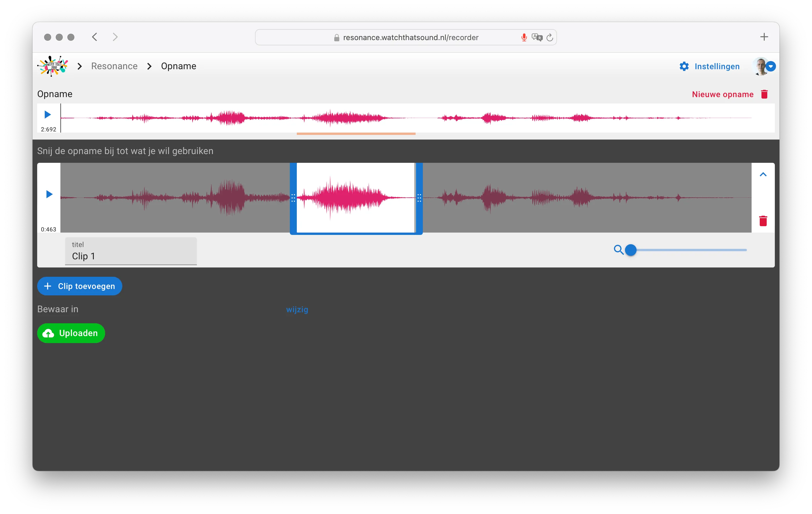Image resolution: width=812 pixels, height=514 pixels.
Task: Open settings via the gear icon
Action: 684,66
